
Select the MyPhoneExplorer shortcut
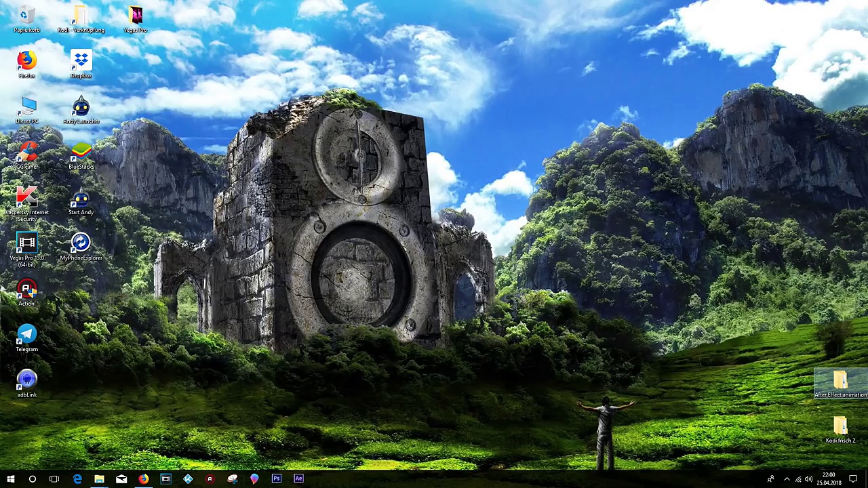pos(81,247)
